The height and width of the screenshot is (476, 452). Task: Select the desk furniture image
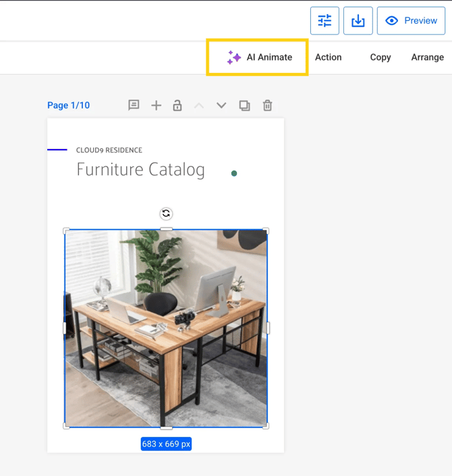(166, 328)
